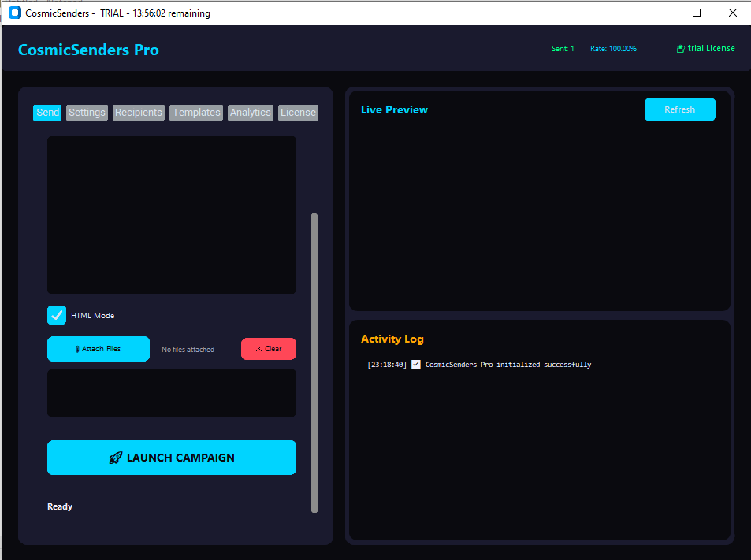751x560 pixels.
Task: Open the License tab
Action: 298,113
